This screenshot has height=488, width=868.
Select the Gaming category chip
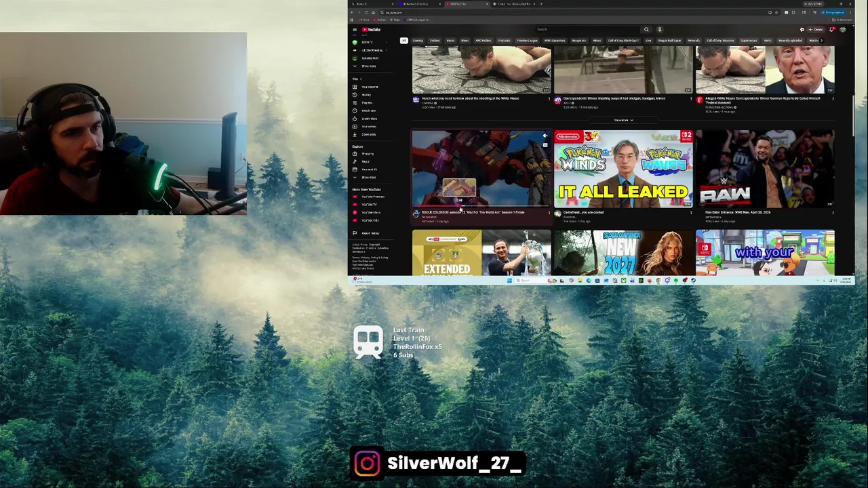point(418,41)
